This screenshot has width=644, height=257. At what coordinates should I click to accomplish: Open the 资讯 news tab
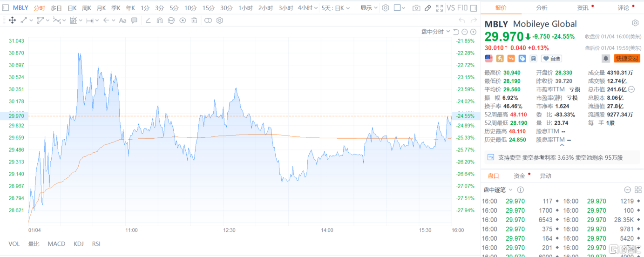point(583,8)
